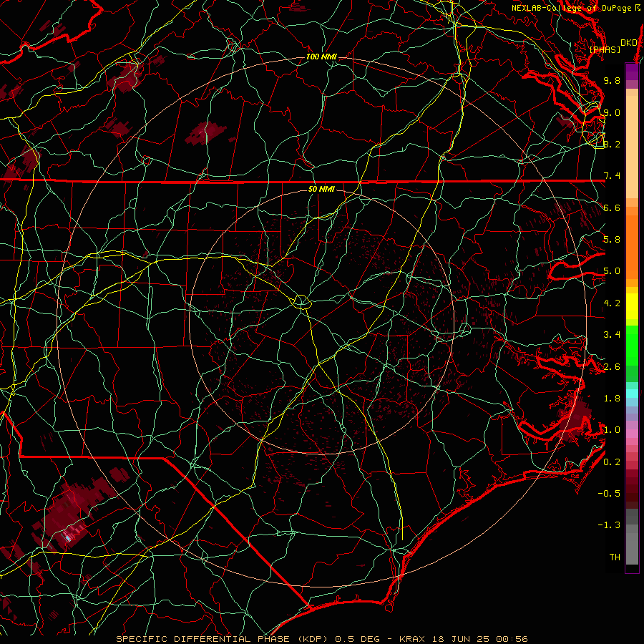The height and width of the screenshot is (644, 644).
Task: Click the 3.4 value on color scale
Action: (x=612, y=335)
